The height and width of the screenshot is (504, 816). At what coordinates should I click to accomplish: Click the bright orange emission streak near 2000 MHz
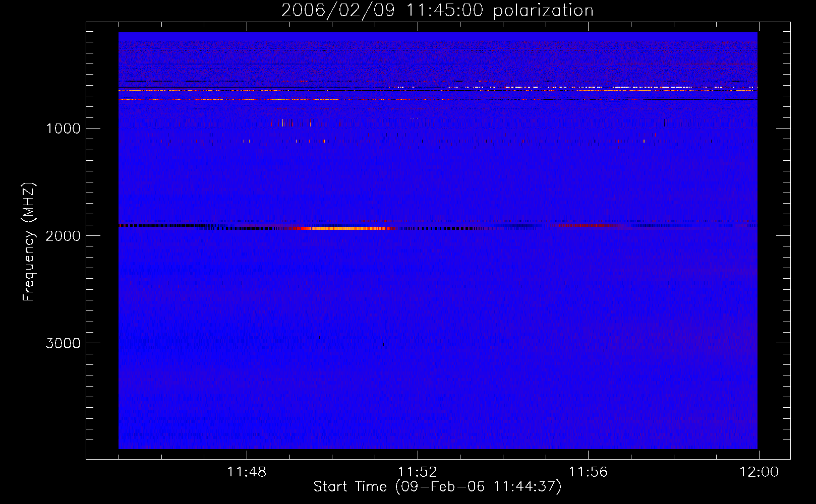coord(343,228)
